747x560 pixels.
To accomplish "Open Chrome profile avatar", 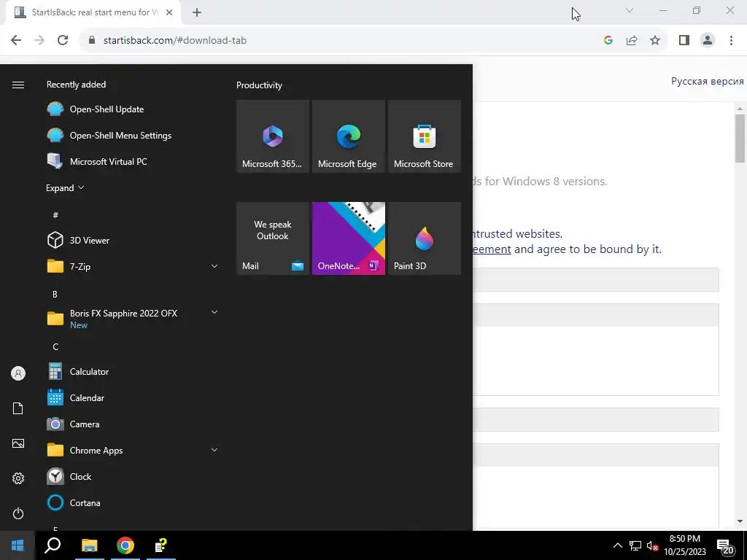I will (708, 41).
